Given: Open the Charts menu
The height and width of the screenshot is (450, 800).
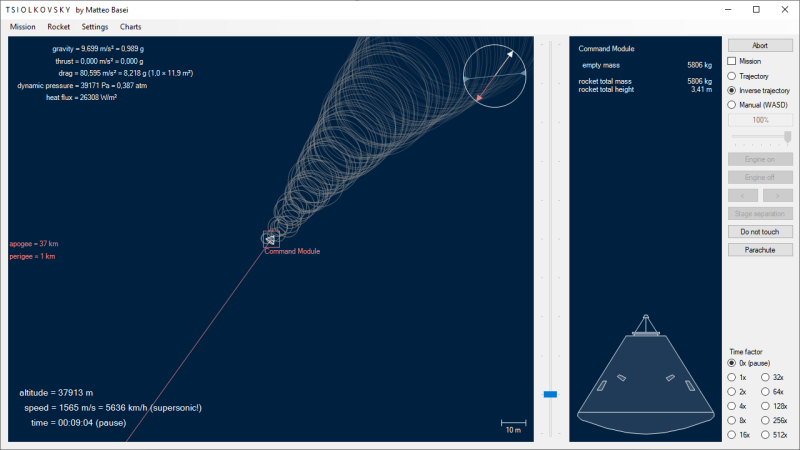Looking at the screenshot, I should [130, 27].
